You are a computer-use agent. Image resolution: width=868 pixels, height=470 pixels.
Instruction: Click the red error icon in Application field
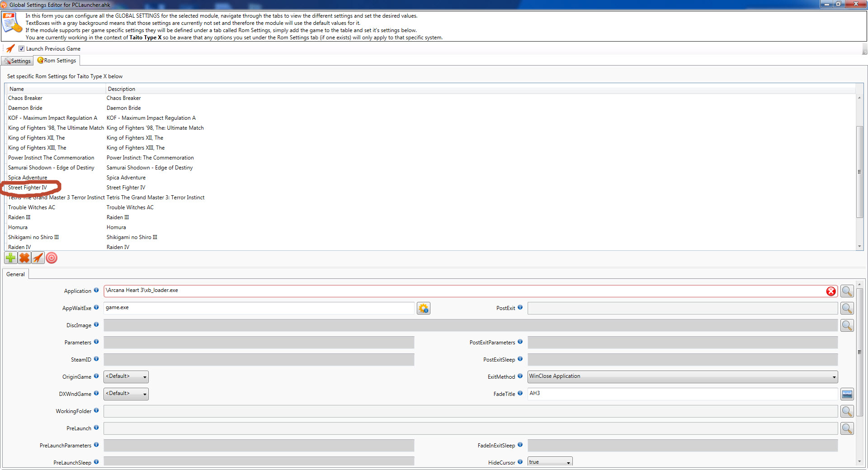point(831,291)
